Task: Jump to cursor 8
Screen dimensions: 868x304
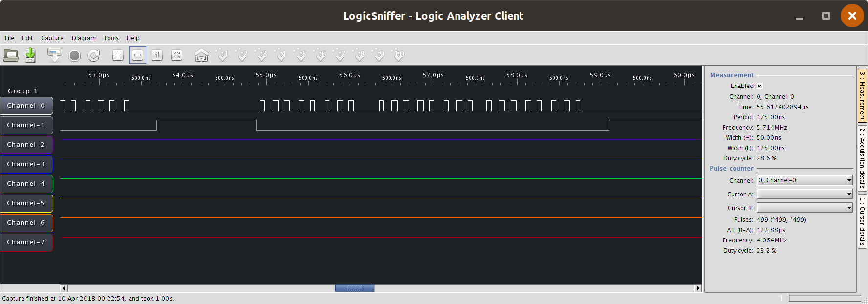Action: [360, 55]
